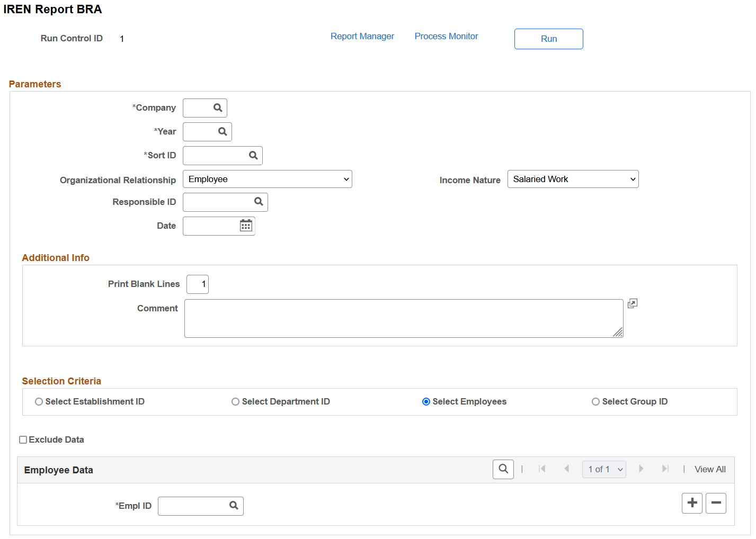Click the IREN Report BRA title

[x=52, y=10]
